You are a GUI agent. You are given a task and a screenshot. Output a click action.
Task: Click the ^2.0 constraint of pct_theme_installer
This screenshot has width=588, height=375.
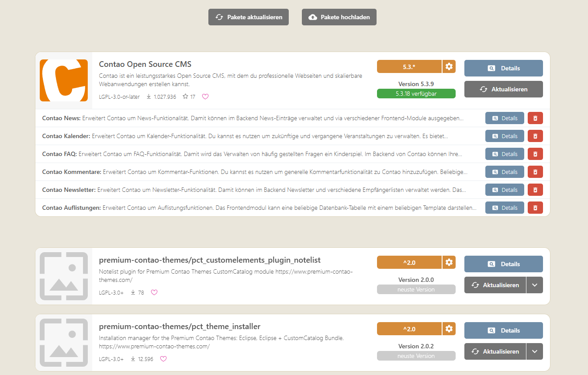pyautogui.click(x=409, y=329)
